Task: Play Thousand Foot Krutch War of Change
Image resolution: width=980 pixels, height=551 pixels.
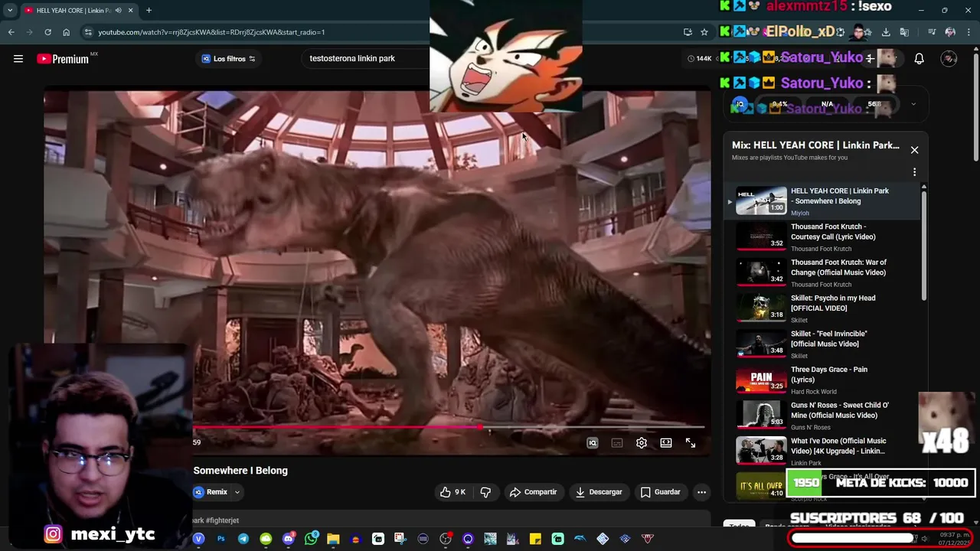Action: (823, 272)
